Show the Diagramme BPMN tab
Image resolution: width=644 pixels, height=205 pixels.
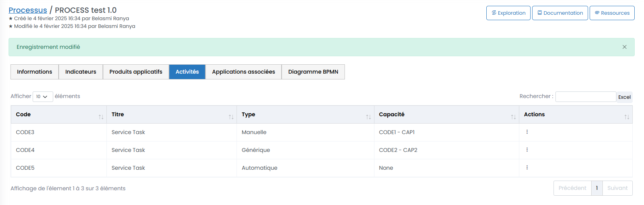(313, 72)
